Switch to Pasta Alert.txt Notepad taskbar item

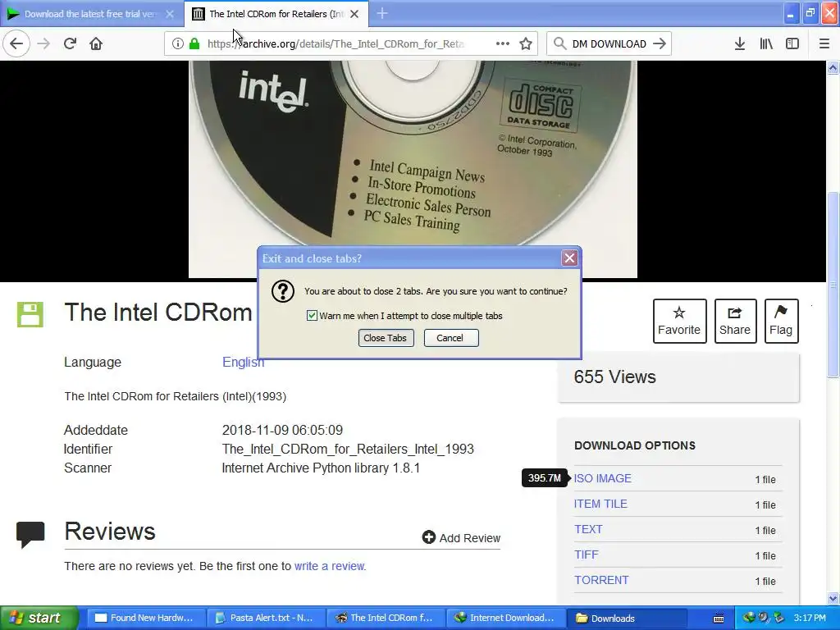pos(265,618)
